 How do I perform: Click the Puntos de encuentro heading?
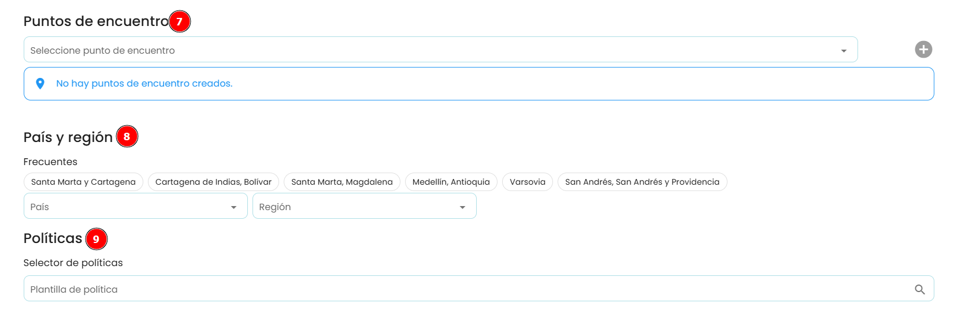[x=96, y=21]
